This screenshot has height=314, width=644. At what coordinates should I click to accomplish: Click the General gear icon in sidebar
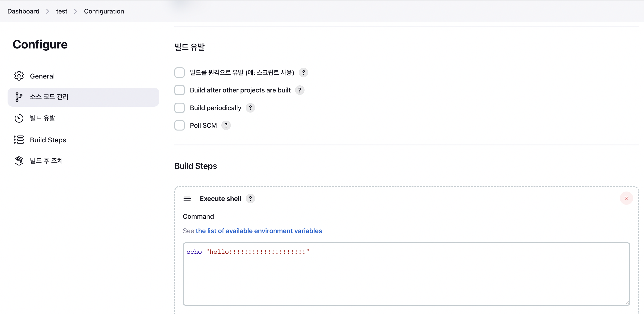(19, 76)
